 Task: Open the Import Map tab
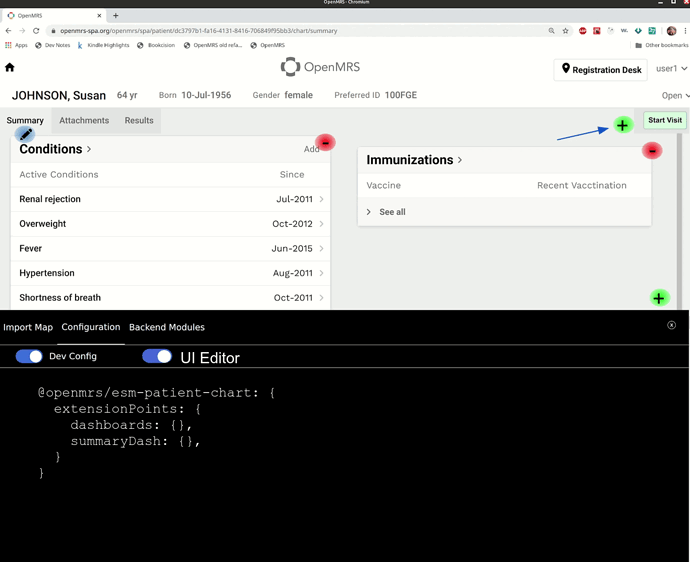tap(28, 327)
